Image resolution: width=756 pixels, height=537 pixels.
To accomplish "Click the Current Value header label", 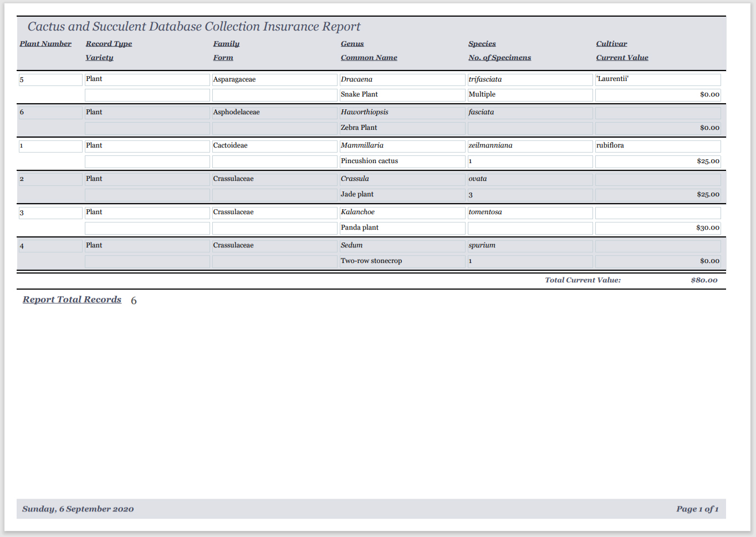I will click(622, 58).
